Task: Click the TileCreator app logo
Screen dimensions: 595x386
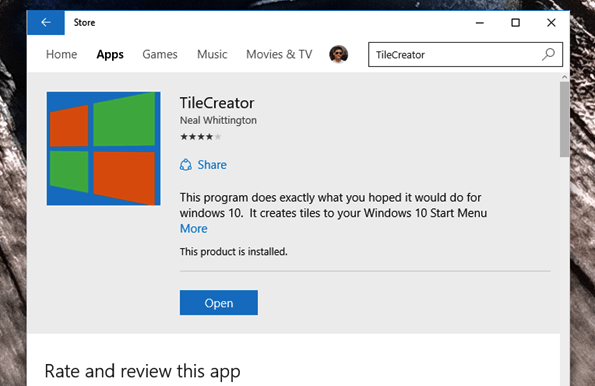Action: click(104, 148)
